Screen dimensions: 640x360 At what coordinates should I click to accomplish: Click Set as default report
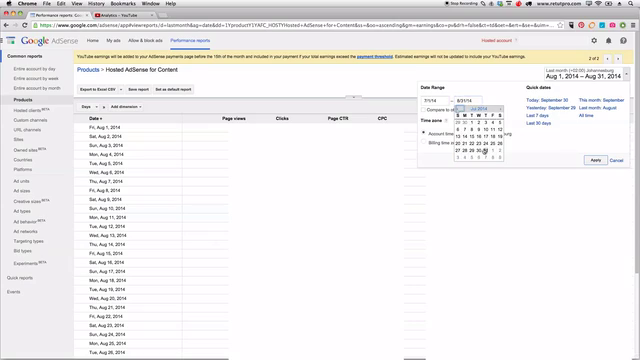(x=173, y=89)
